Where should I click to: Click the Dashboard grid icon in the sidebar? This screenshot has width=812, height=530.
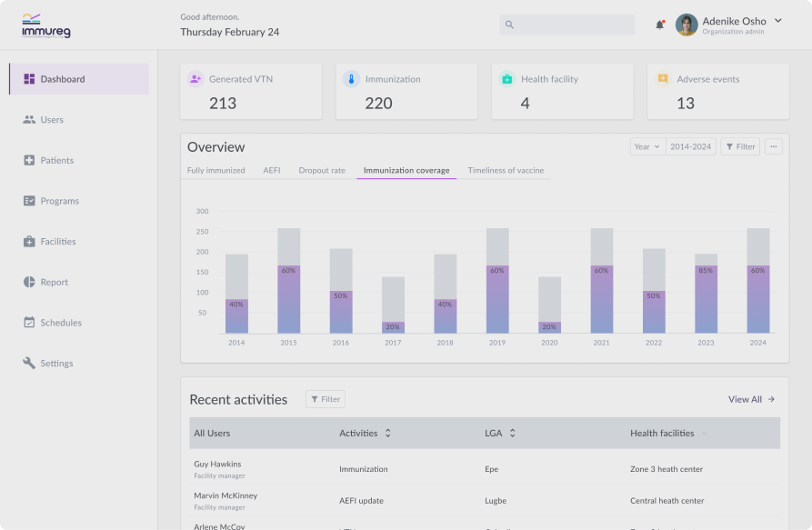[x=29, y=79]
